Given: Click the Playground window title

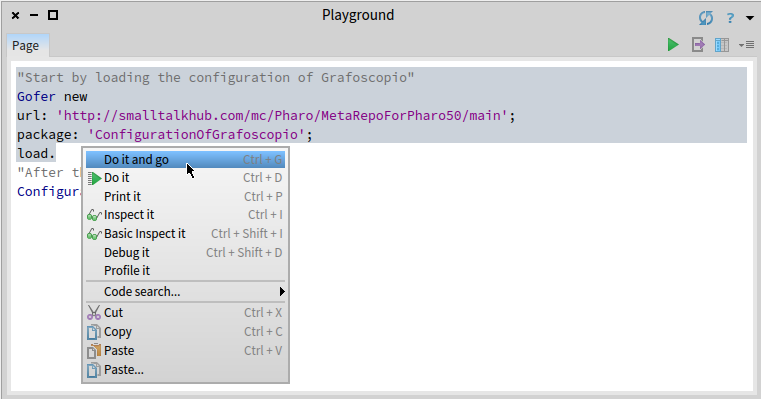Looking at the screenshot, I should coord(358,15).
